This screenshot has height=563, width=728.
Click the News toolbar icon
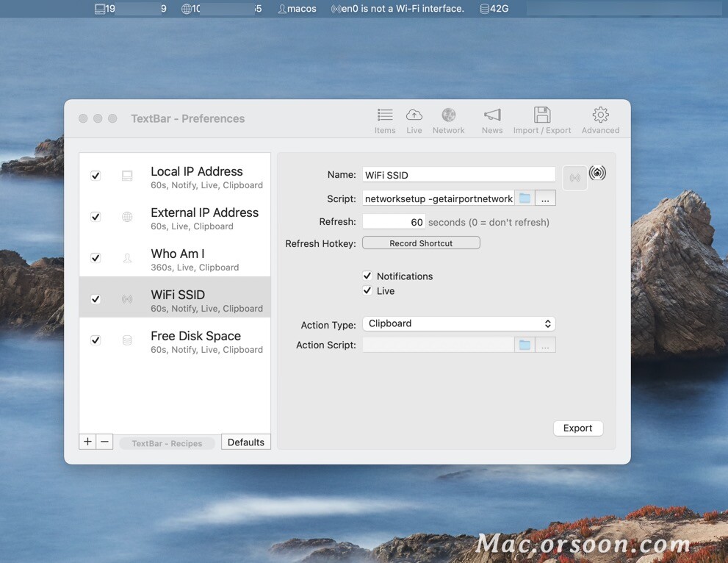pos(491,120)
